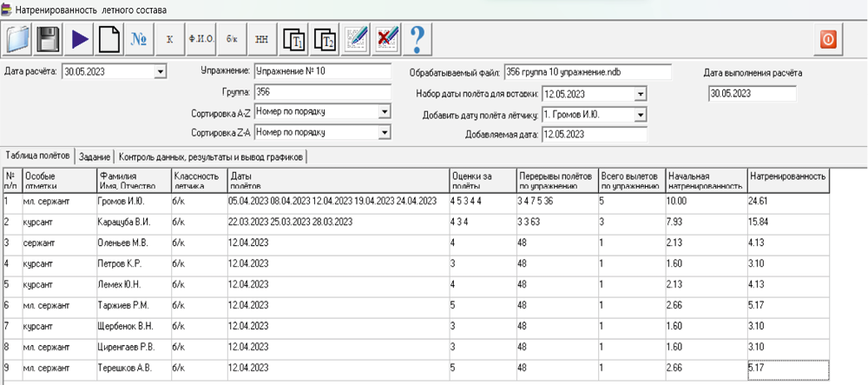Open help with the question mark icon
Viewport: 868px width, 385px height.
[x=418, y=38]
